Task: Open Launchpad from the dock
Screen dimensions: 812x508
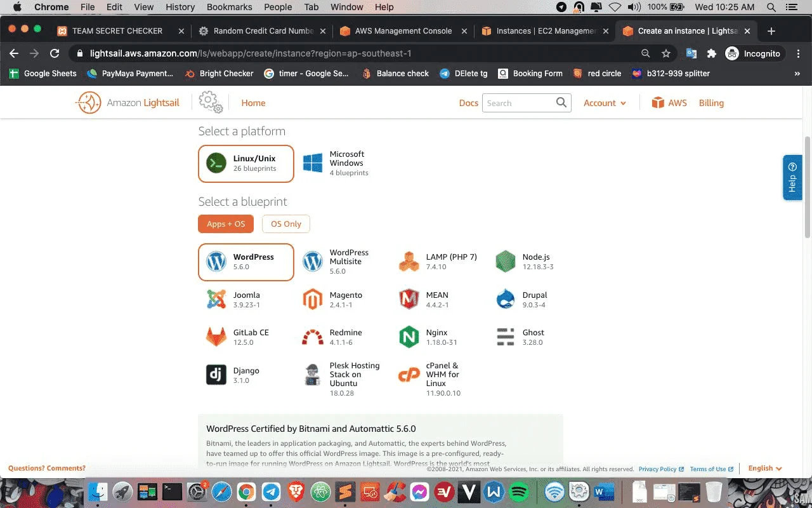Action: [x=122, y=491]
